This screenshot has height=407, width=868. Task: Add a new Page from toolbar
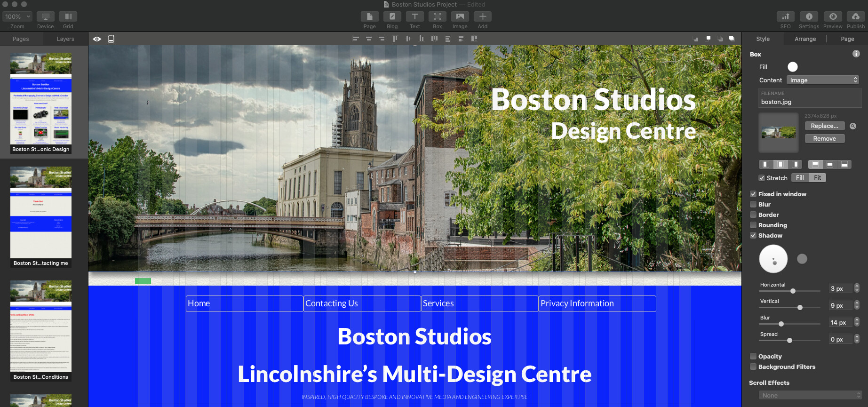pos(370,16)
